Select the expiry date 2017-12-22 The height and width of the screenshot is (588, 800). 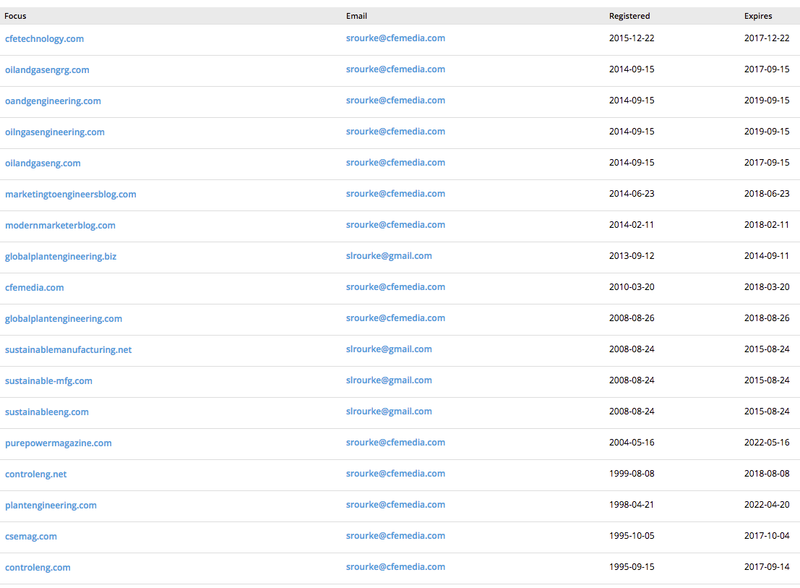click(x=767, y=38)
